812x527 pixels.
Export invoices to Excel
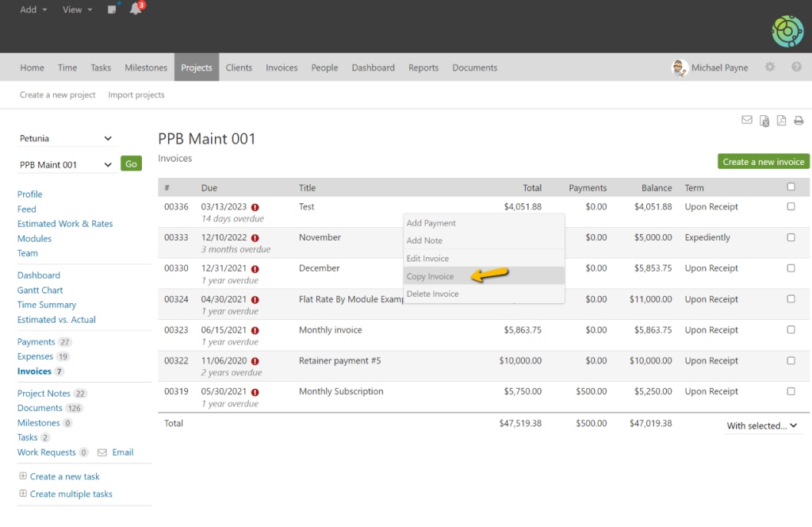764,120
